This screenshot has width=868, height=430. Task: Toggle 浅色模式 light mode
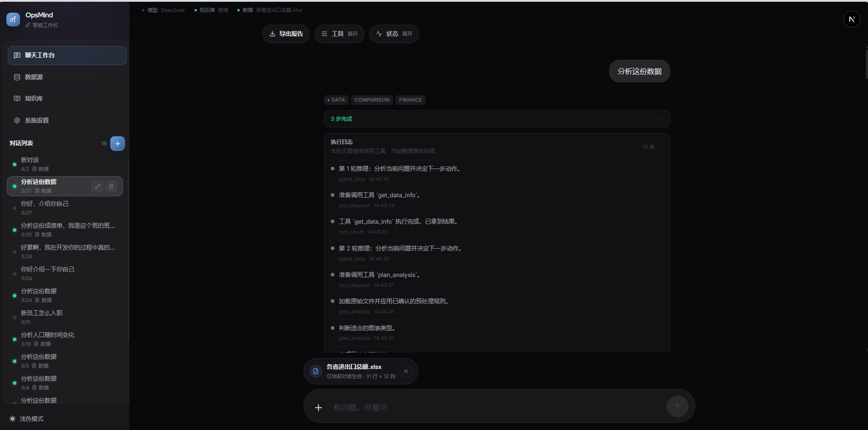27,419
